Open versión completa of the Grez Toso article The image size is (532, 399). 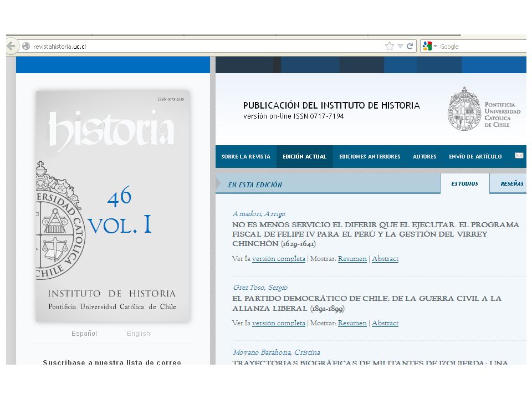click(x=279, y=323)
